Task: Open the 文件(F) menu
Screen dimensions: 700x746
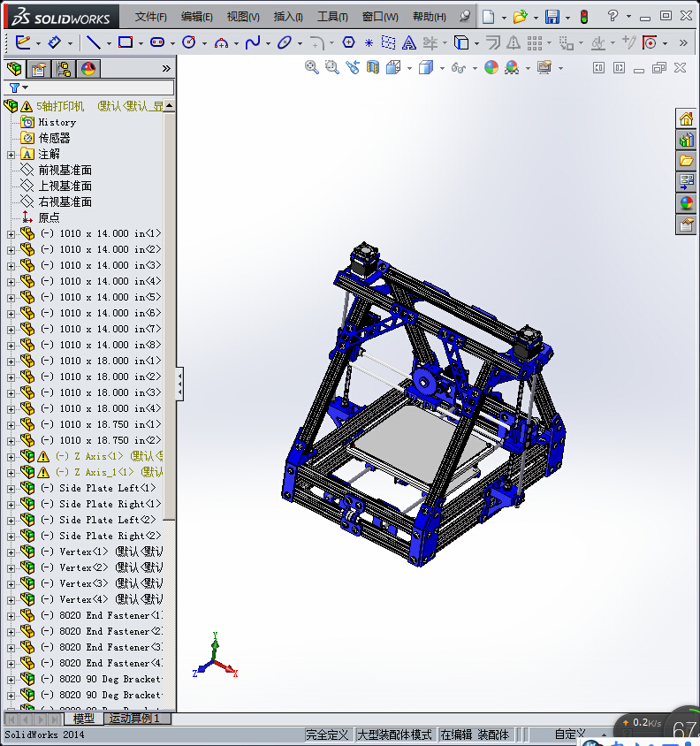Action: tap(150, 17)
